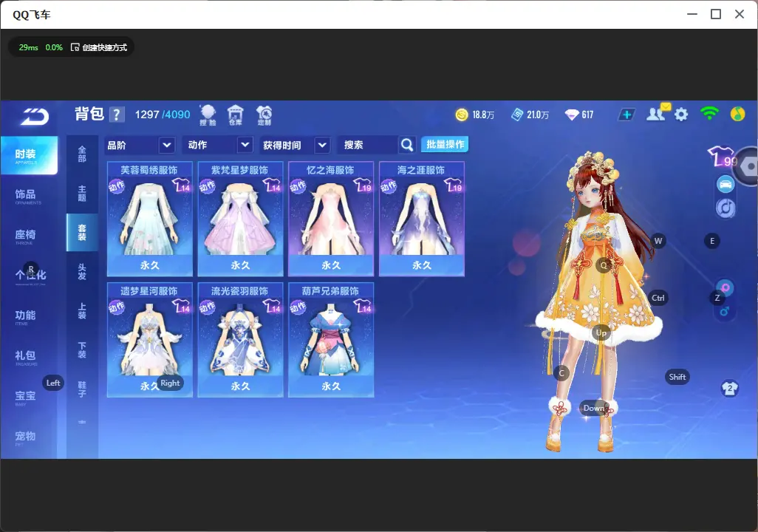This screenshot has width=758, height=532.
Task: Click the plus recharge icon
Action: click(626, 115)
